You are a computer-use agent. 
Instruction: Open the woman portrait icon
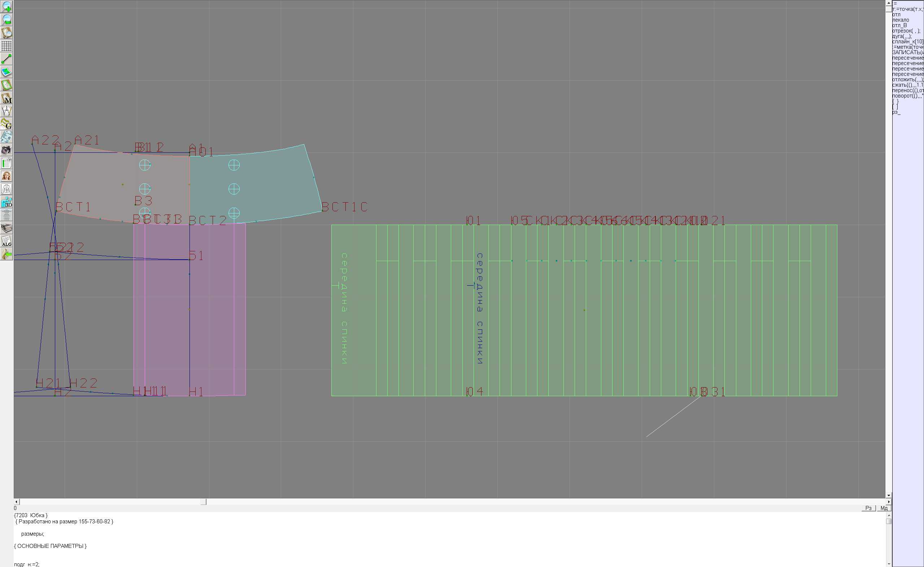coord(6,176)
